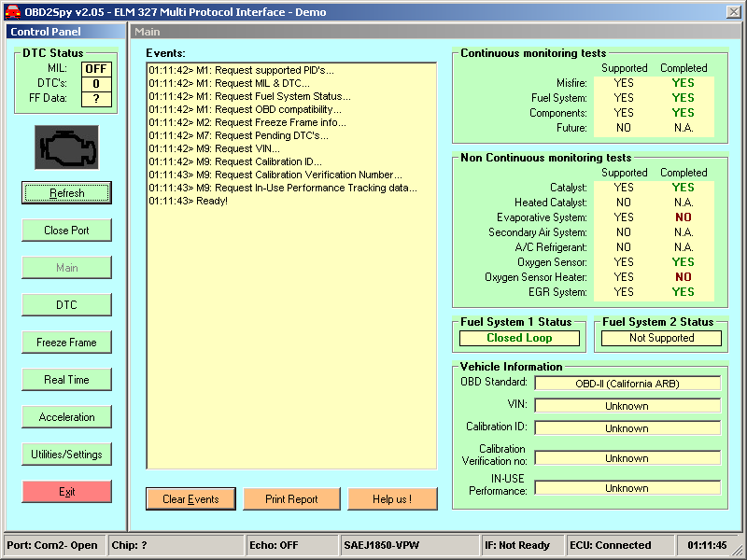The width and height of the screenshot is (747, 560).
Task: Click Components completed YES value
Action: (683, 113)
